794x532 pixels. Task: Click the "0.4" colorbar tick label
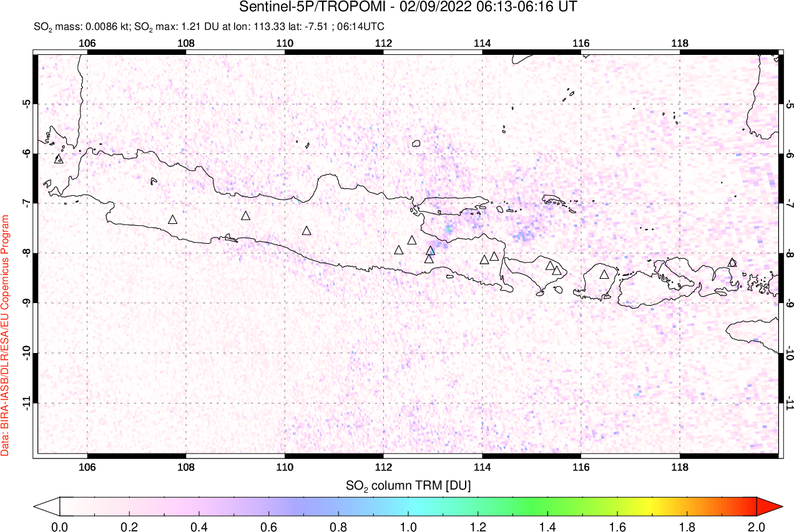tap(199, 526)
